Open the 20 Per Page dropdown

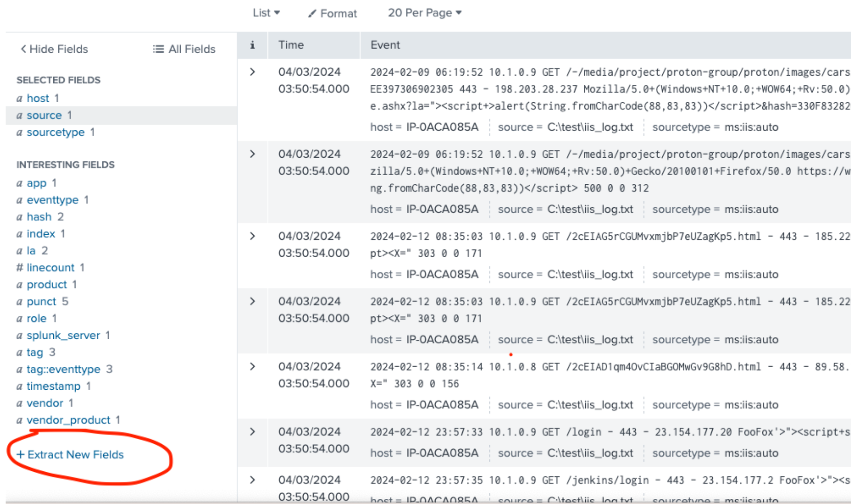(x=423, y=13)
